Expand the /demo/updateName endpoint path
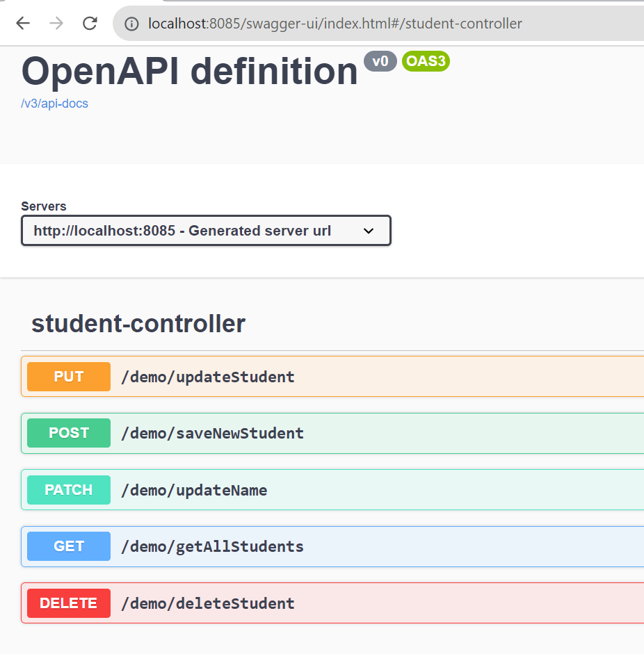Viewport: 644px width, 654px height. [x=194, y=491]
